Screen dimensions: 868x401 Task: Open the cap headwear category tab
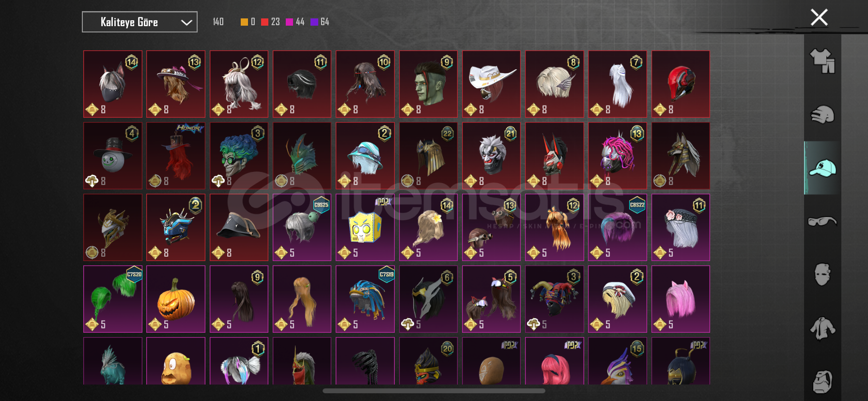coord(822,168)
